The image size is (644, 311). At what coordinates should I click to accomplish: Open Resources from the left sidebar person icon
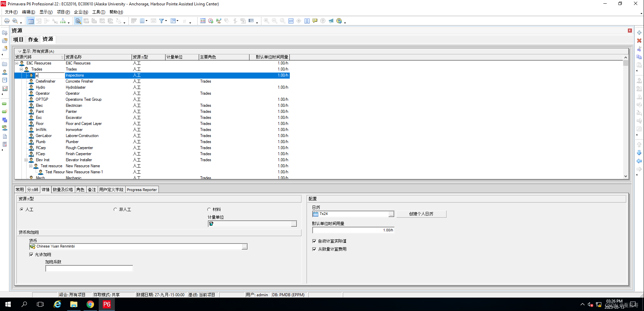pos(5,72)
